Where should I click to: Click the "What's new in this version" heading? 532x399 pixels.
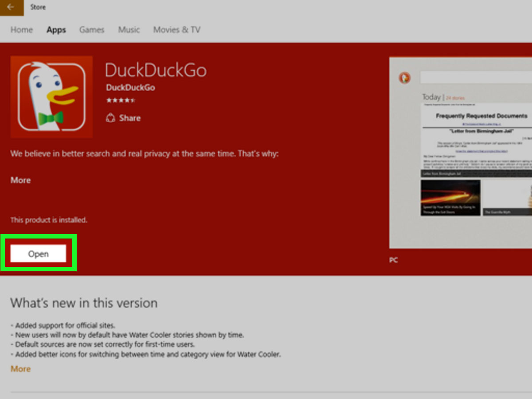(x=84, y=303)
